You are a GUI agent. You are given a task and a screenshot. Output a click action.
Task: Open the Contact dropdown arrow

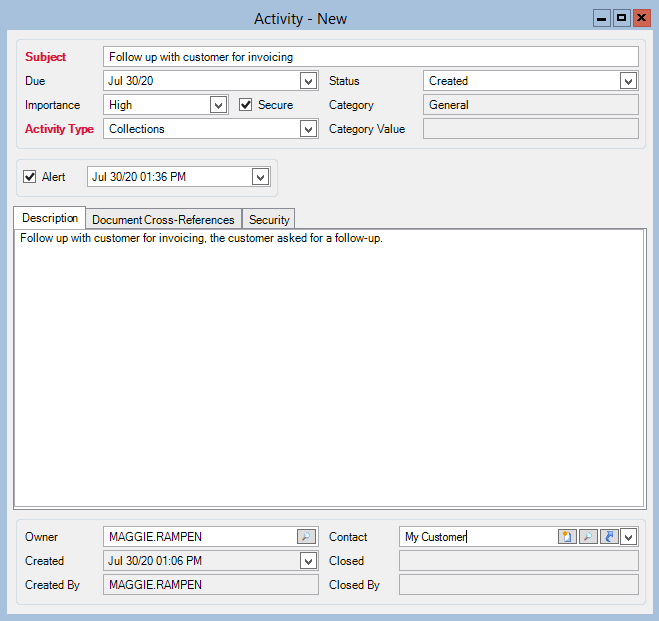tap(628, 537)
